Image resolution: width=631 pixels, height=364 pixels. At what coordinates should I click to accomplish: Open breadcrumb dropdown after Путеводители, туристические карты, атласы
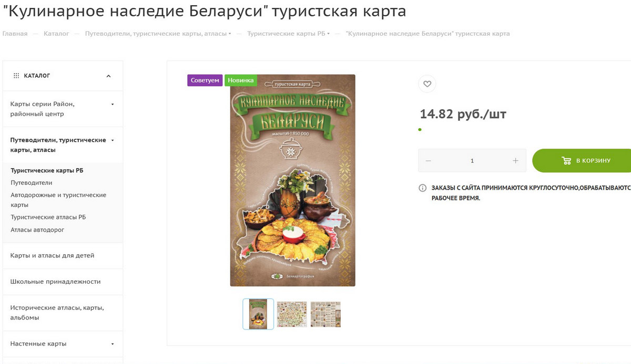click(230, 34)
